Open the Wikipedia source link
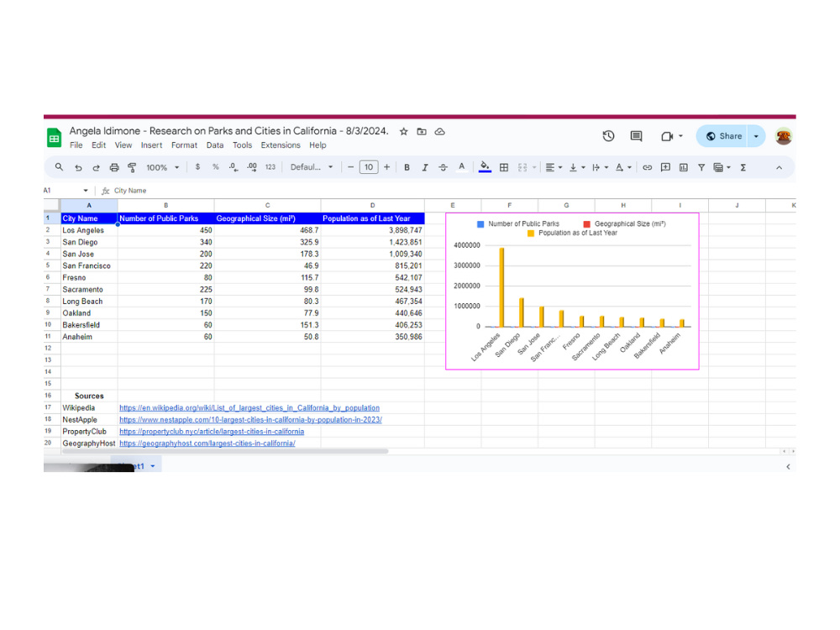Viewport: 840px width, 630px height. click(x=249, y=408)
